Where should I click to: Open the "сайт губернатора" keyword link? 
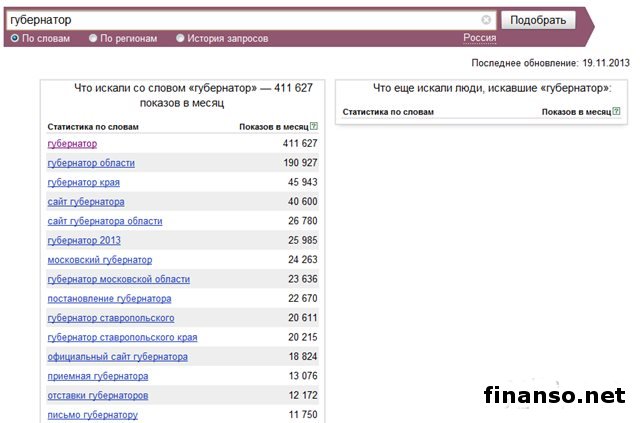86,202
